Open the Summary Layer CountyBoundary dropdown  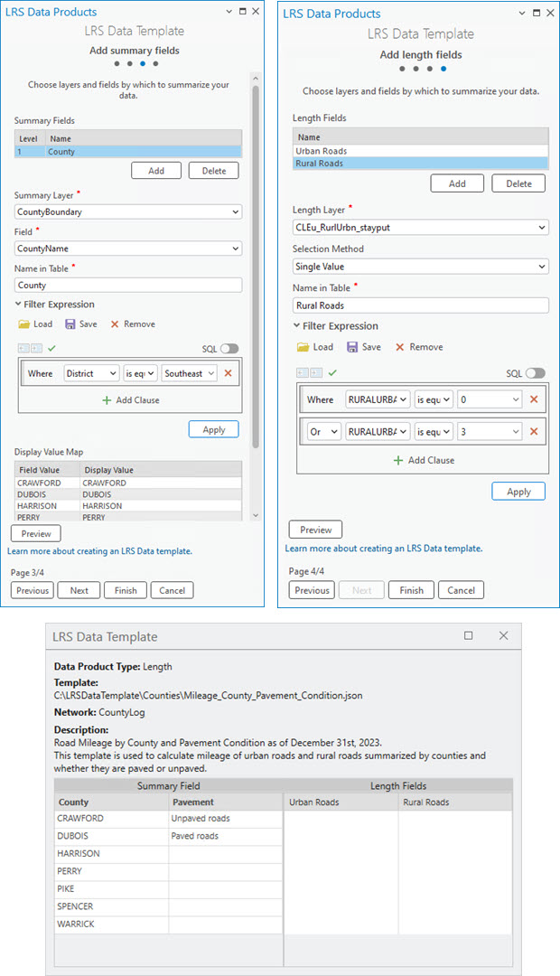click(128, 211)
